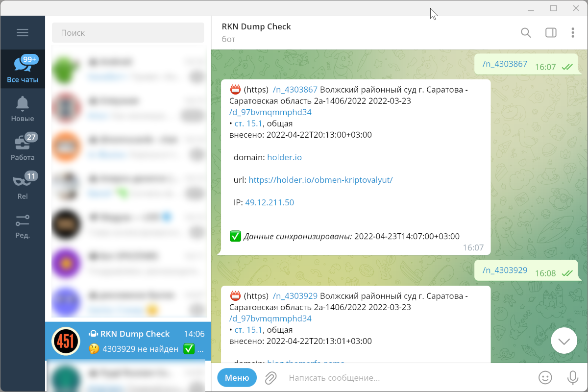Start voice recording with microphone icon
The image size is (588, 392).
click(x=572, y=378)
